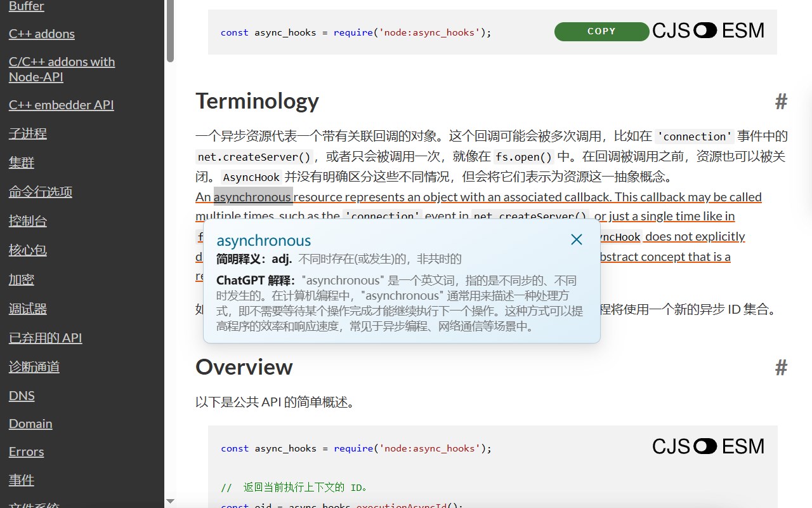Navigate to 已弃用的 API page
The image size is (812, 508).
[46, 338]
